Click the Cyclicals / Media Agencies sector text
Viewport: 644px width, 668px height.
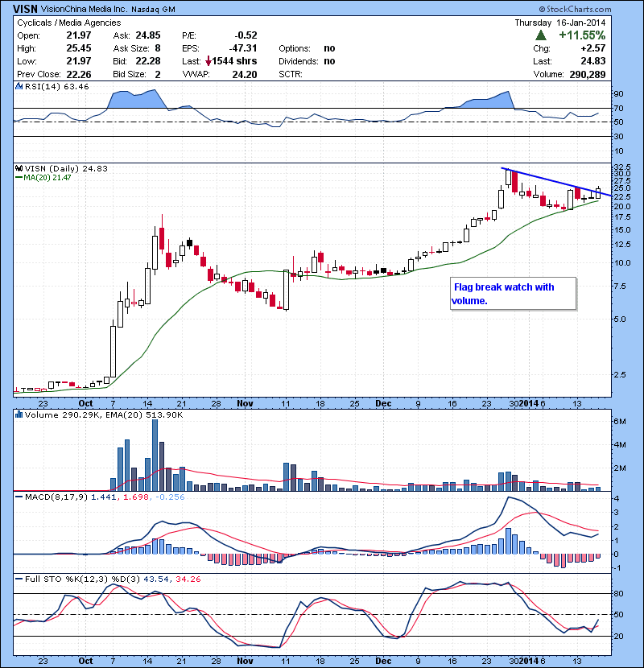click(69, 23)
